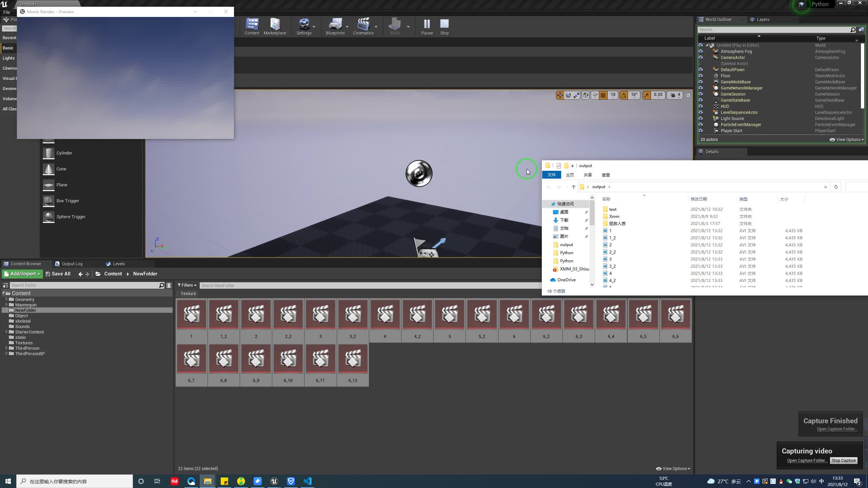
Task: Adjust the camera speed control in viewport toolbar
Action: tap(675, 95)
